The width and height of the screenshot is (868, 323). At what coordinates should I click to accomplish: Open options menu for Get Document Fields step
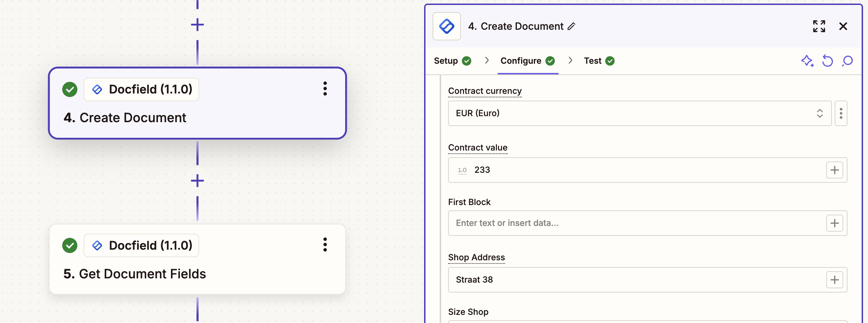pyautogui.click(x=325, y=245)
